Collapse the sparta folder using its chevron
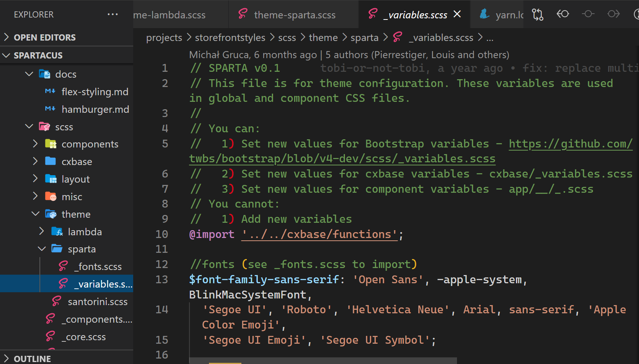 pyautogui.click(x=42, y=249)
